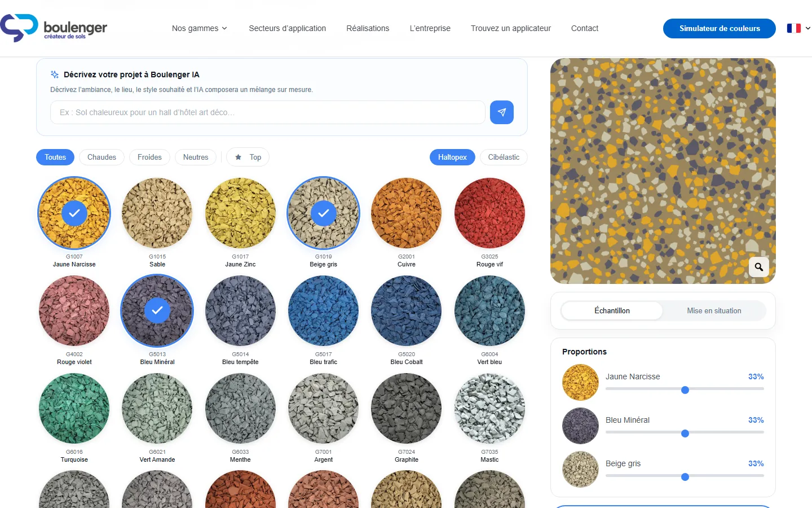Add Rouge violet to the mix
Screen dimensions: 812x508
click(x=74, y=311)
